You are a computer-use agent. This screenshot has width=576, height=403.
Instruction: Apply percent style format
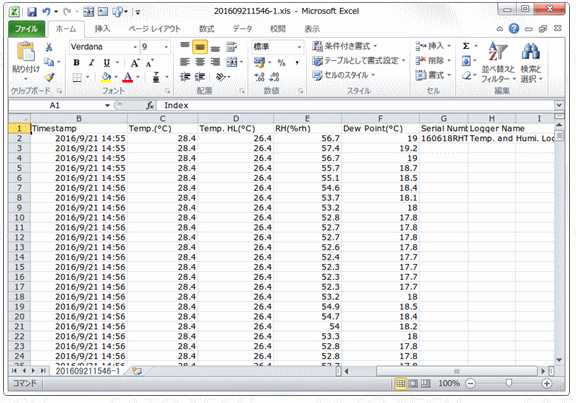coord(281,63)
